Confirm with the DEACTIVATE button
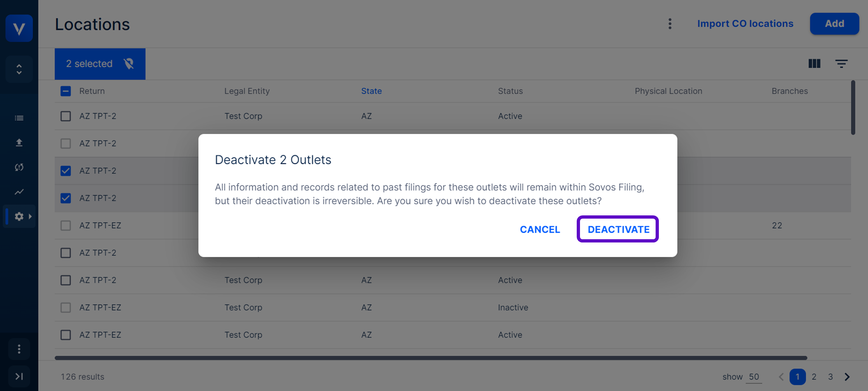This screenshot has width=868, height=391. (618, 229)
